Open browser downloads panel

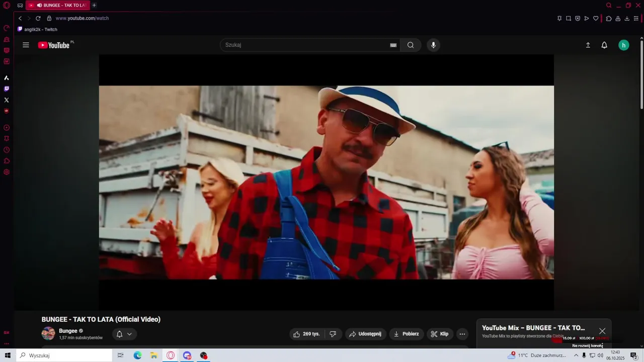click(627, 19)
